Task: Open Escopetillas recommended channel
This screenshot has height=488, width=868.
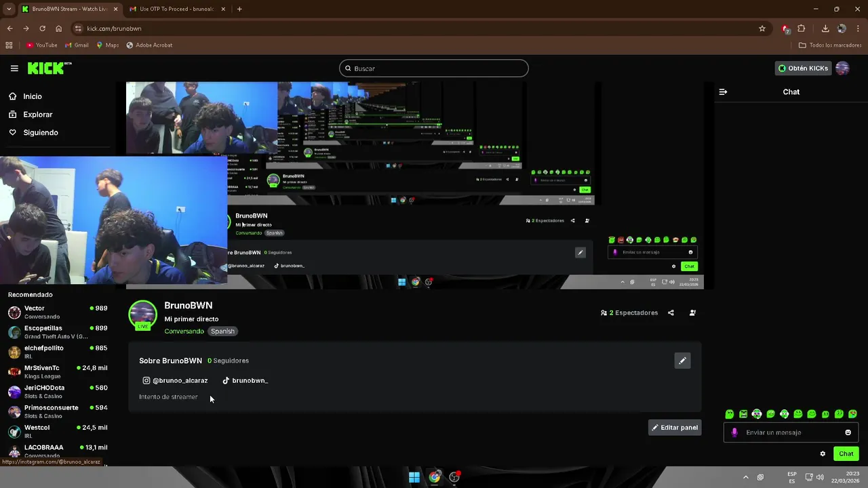Action: tap(58, 332)
